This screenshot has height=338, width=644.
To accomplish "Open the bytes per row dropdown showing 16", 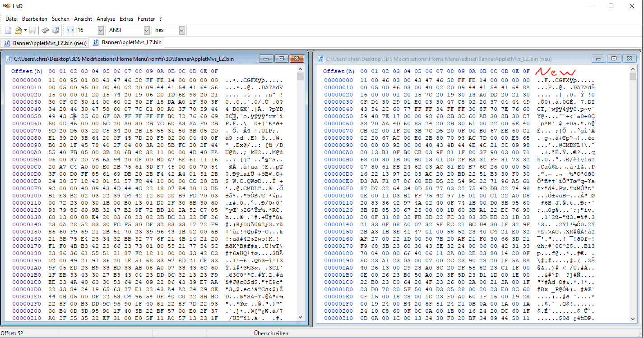I will (x=90, y=30).
